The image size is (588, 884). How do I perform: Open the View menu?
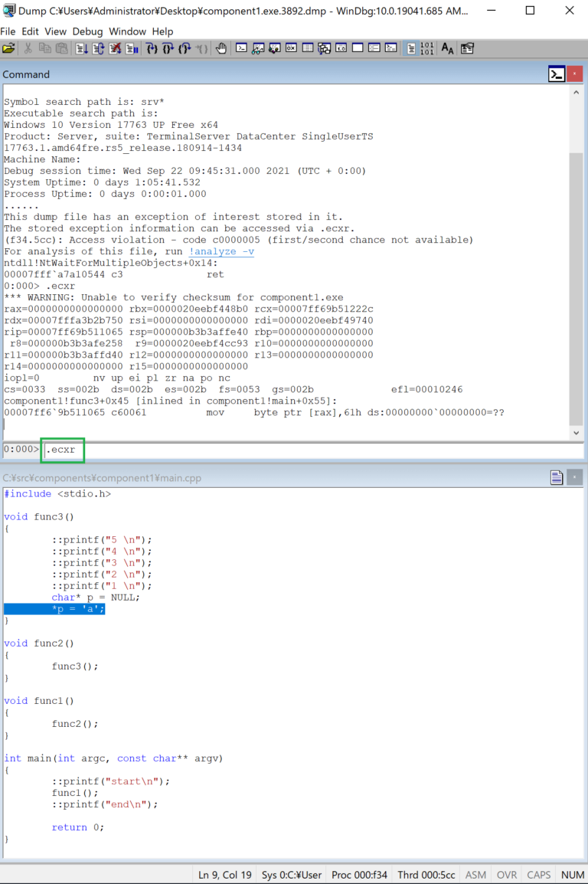55,31
